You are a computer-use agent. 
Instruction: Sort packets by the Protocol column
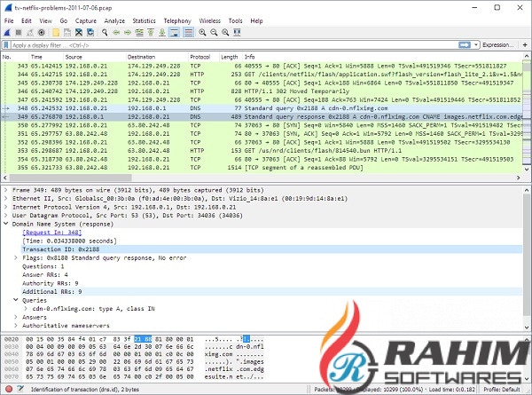[x=202, y=57]
